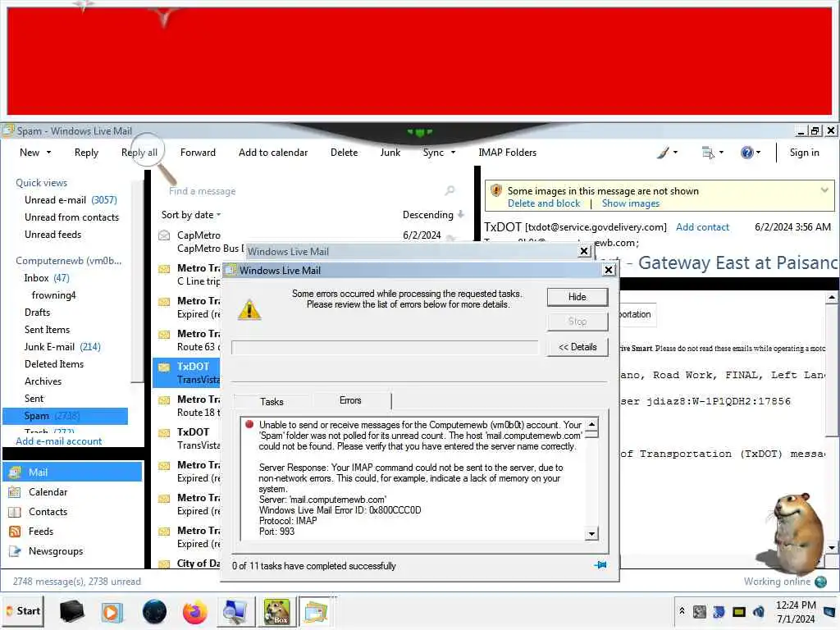
Task: Click the Show images link
Action: point(631,203)
